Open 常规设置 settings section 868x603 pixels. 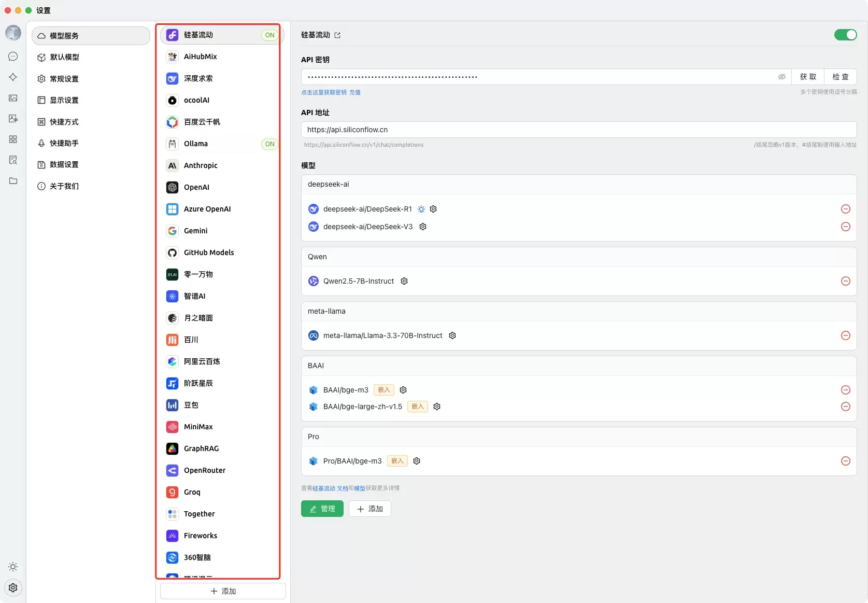(x=91, y=79)
